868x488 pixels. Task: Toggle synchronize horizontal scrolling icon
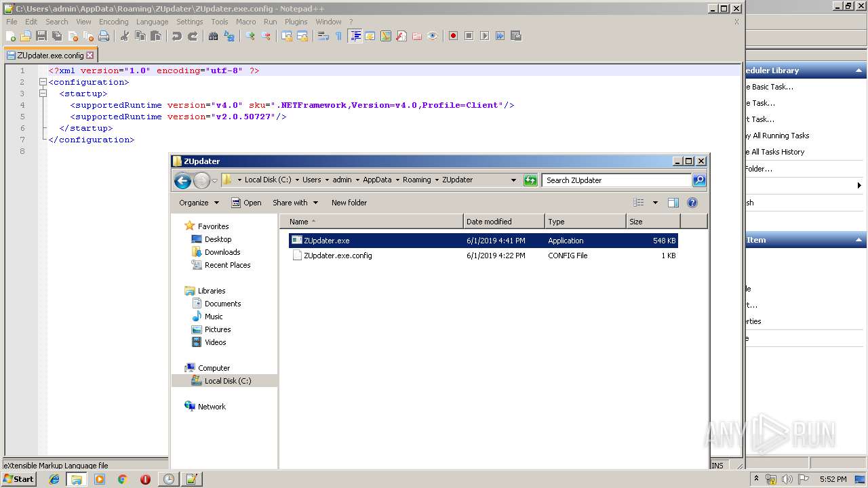[302, 36]
